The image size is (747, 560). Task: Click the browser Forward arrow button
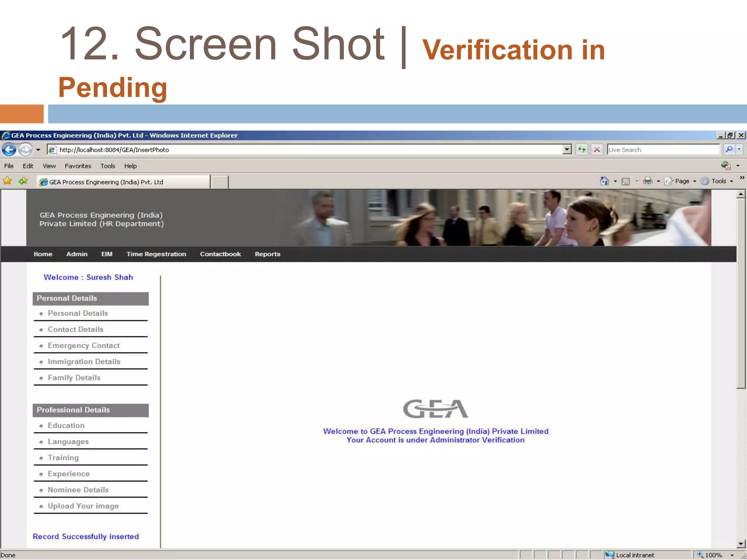pos(25,149)
